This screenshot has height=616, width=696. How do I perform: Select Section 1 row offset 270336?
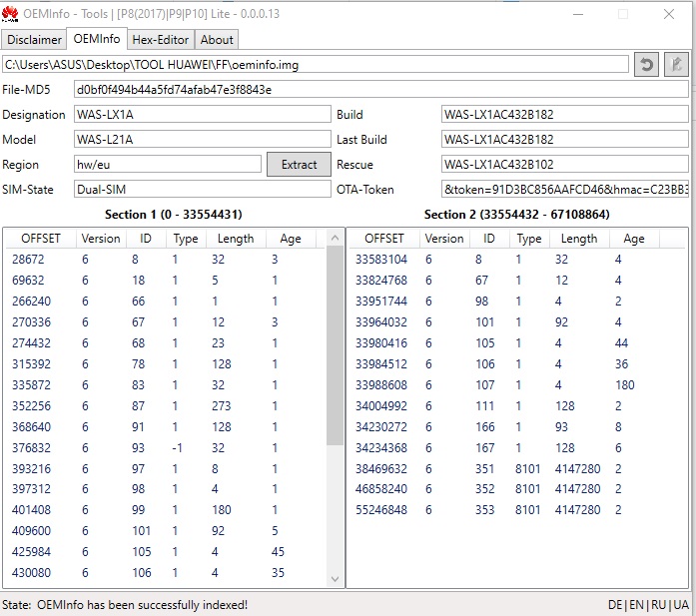point(165,321)
